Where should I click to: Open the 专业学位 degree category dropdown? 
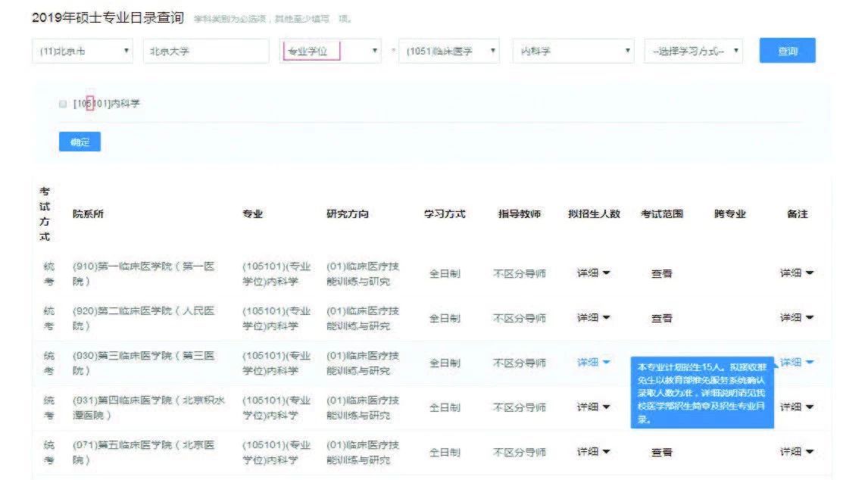click(x=331, y=50)
